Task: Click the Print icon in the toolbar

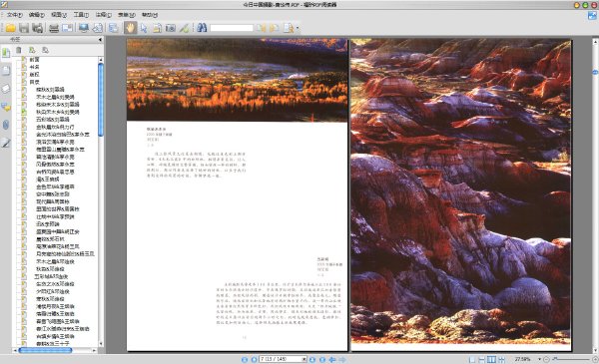Action: click(x=54, y=28)
